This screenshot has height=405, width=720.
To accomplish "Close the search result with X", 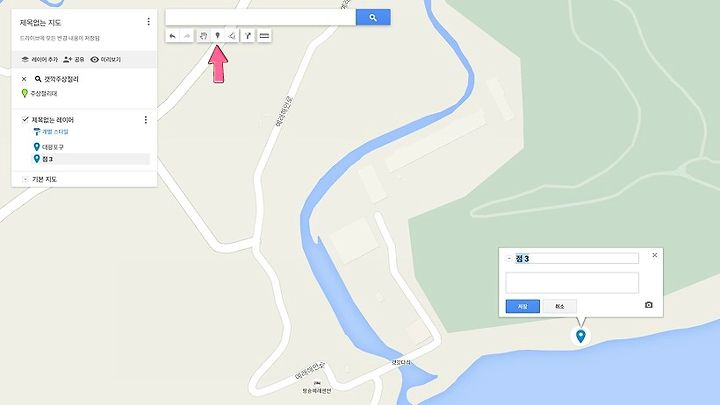I will [x=24, y=79].
